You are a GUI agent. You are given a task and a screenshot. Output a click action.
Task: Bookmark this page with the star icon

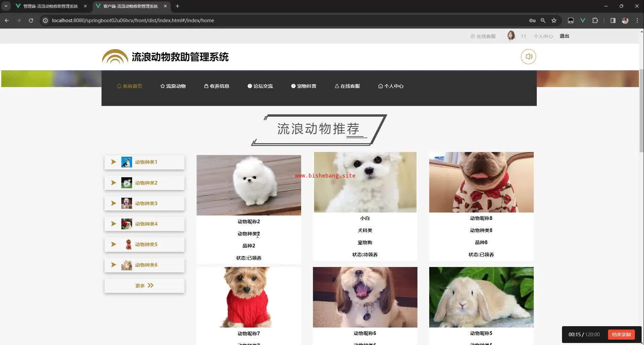click(x=554, y=21)
